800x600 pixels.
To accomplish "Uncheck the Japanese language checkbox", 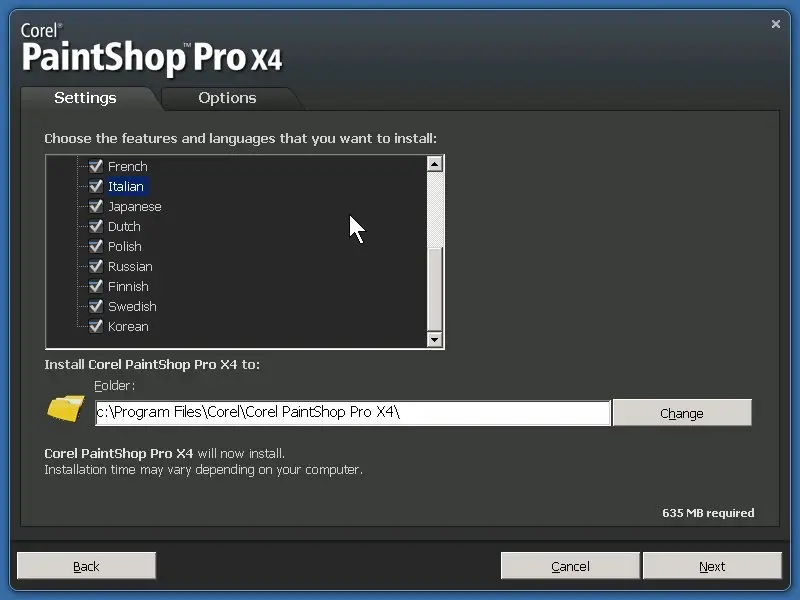I will (x=96, y=206).
